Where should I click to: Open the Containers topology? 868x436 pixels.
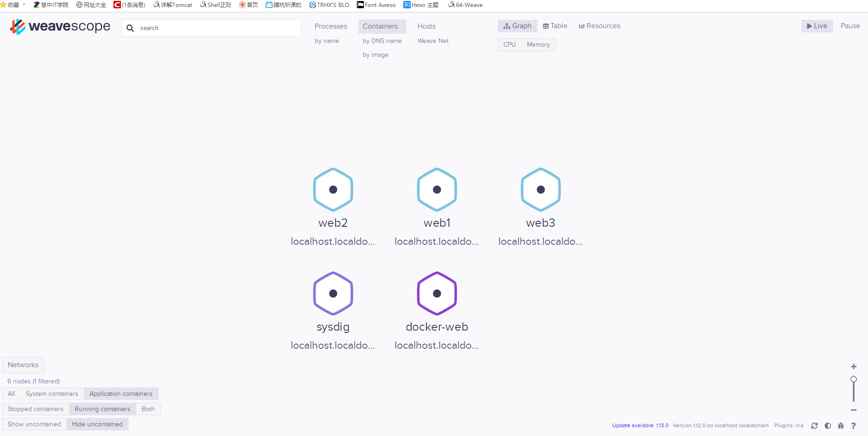tap(382, 26)
